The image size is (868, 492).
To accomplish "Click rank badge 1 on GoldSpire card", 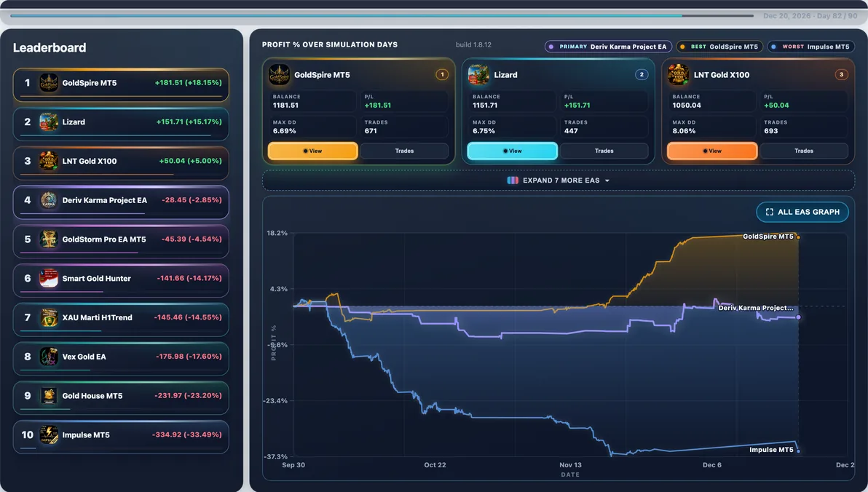I will pos(442,74).
